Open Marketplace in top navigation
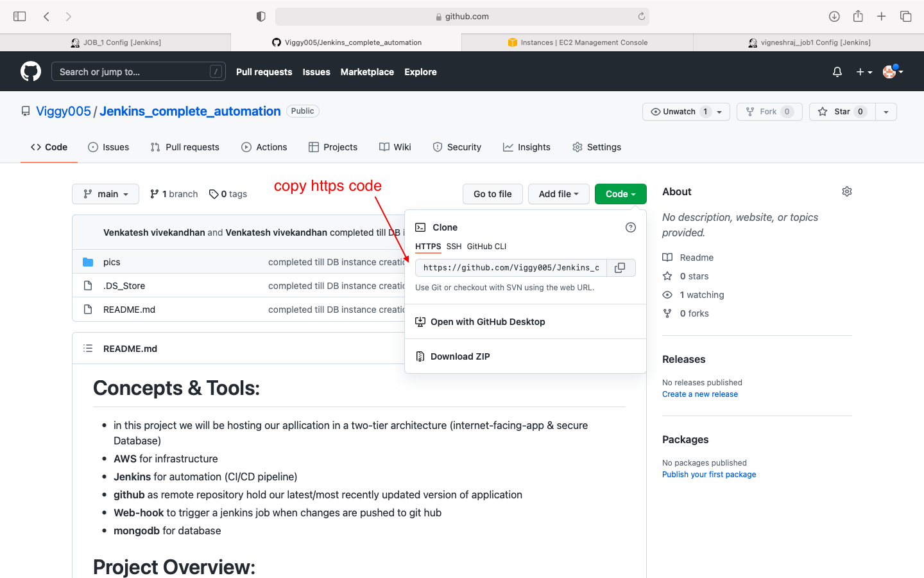The image size is (924, 578). coord(367,72)
